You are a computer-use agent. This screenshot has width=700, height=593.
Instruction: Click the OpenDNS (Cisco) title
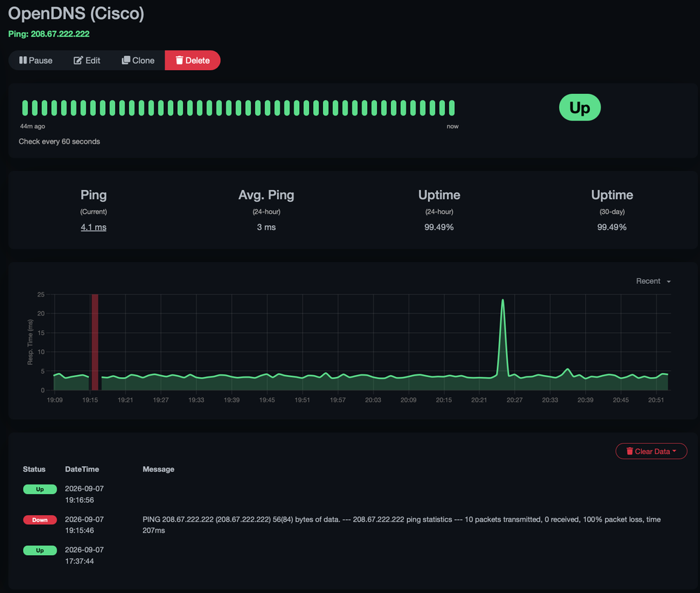click(x=76, y=13)
